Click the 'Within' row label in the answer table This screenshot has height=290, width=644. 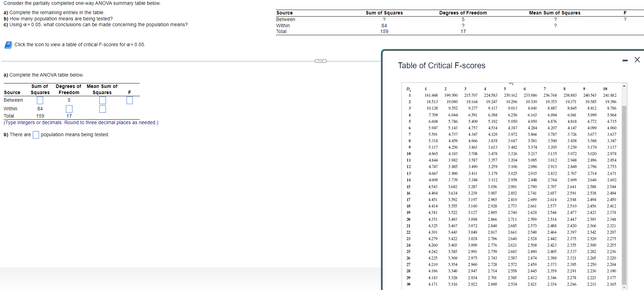pyautogui.click(x=10, y=109)
